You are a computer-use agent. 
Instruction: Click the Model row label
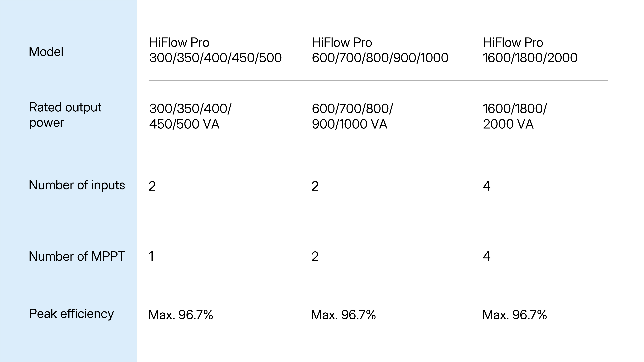(46, 52)
